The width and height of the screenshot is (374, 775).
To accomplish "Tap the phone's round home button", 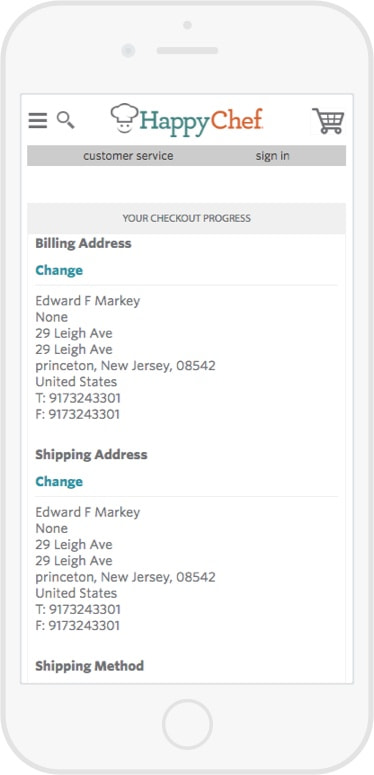I will click(x=187, y=724).
